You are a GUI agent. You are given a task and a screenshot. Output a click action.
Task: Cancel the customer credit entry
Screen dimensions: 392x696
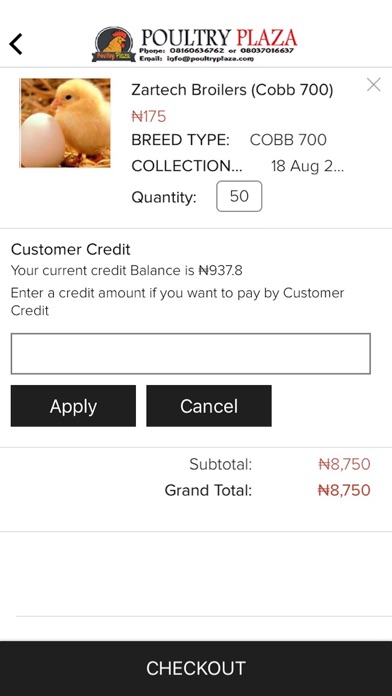pyautogui.click(x=209, y=406)
